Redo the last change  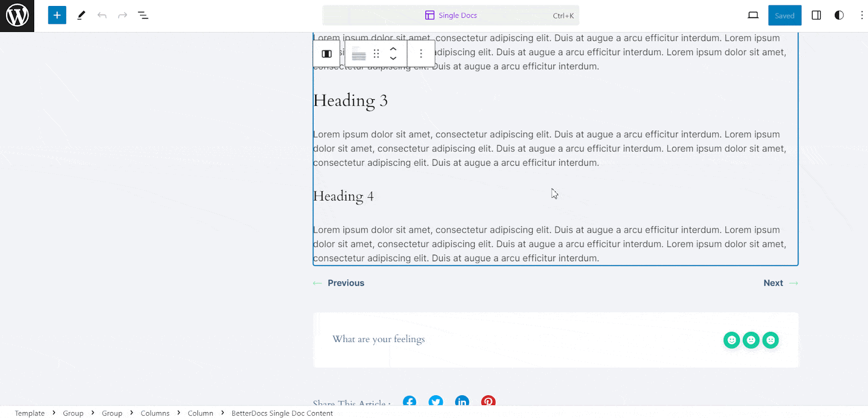[123, 15]
